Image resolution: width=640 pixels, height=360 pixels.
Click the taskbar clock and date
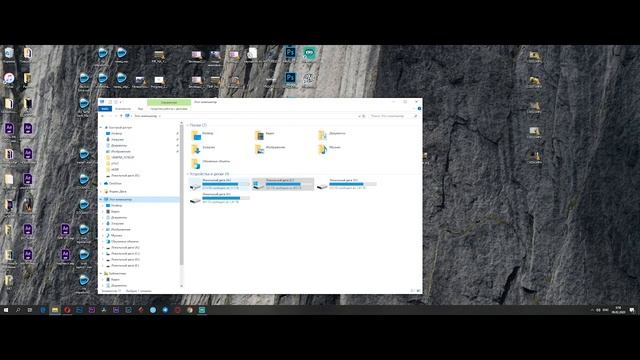618,310
